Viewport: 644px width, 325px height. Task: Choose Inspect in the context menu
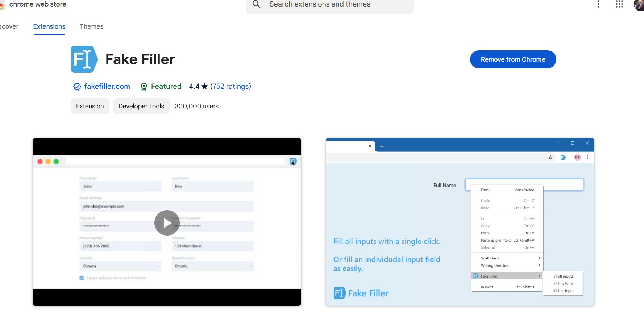click(507, 287)
